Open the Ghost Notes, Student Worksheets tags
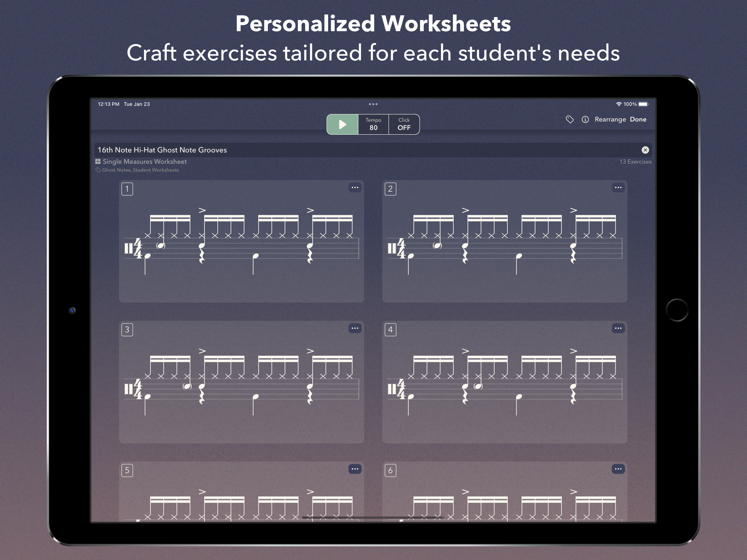Viewport: 747px width, 560px height. [140, 170]
